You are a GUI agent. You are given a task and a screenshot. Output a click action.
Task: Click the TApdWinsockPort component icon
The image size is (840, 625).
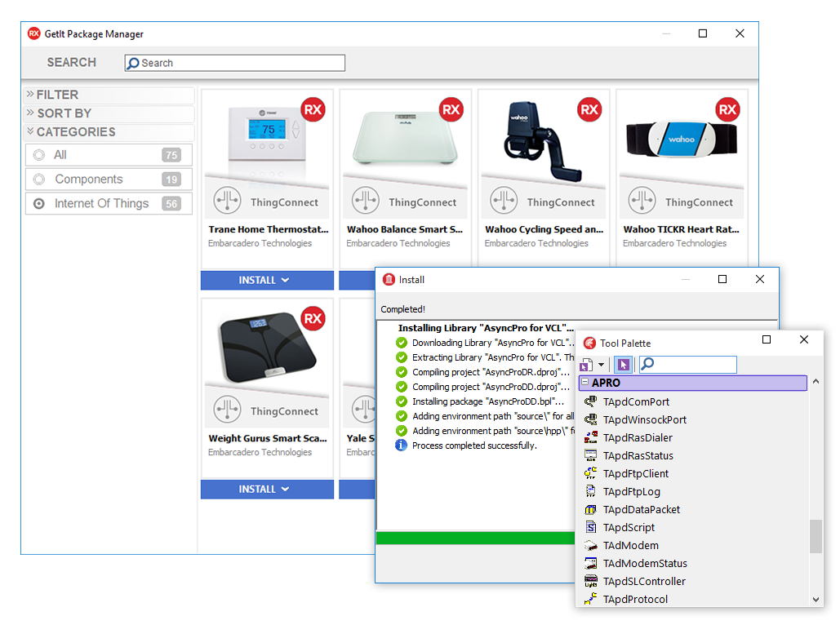590,420
